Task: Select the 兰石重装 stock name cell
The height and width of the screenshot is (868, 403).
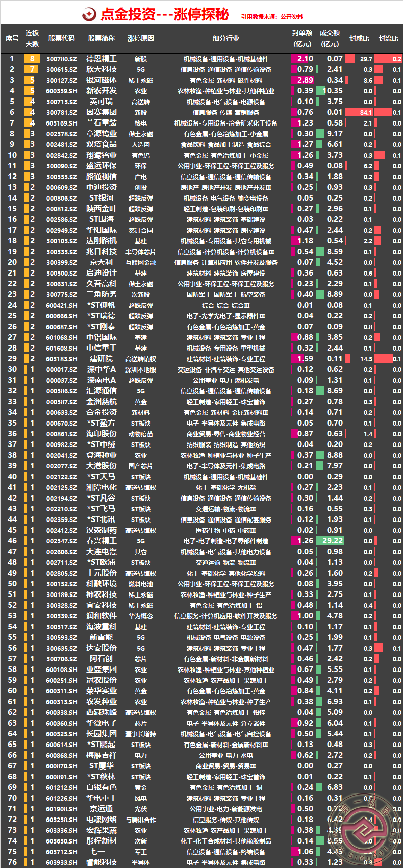Action: (102, 123)
